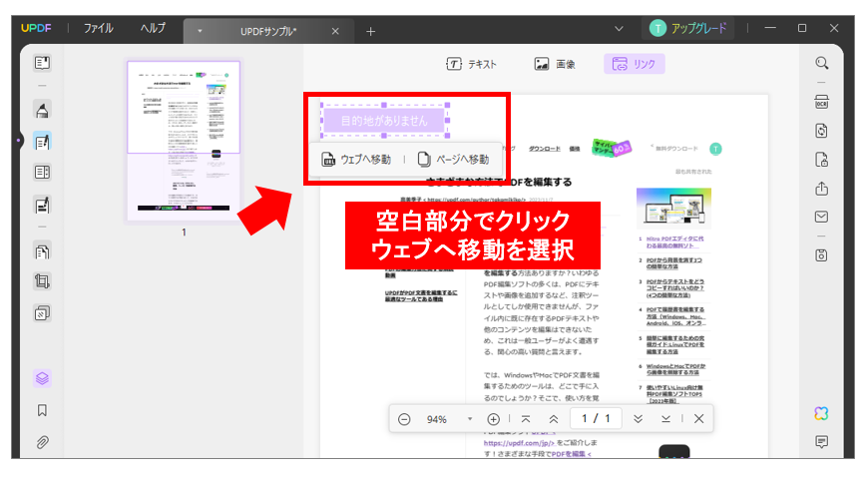
Task: Open the Convert PDF icon
Action: (822, 132)
